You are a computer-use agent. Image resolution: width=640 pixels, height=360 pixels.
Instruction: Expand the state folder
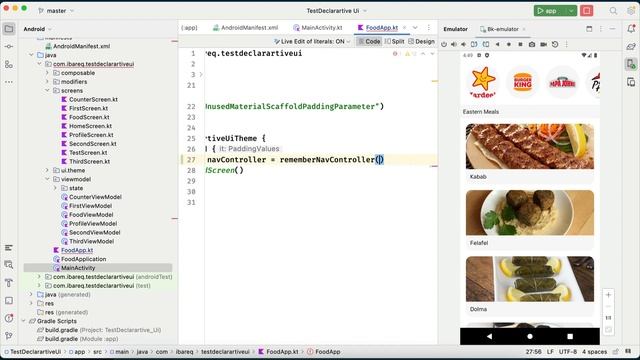[x=56, y=188]
